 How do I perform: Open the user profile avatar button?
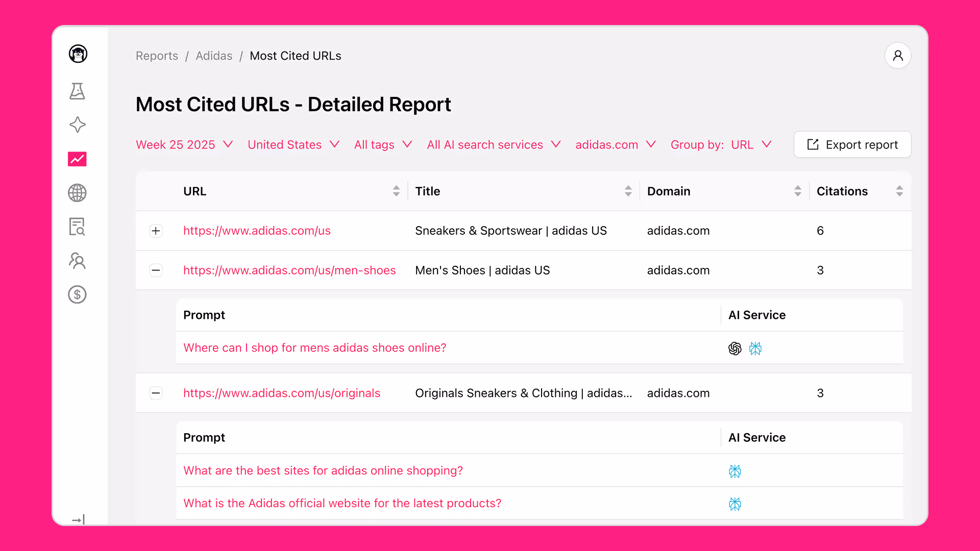898,56
